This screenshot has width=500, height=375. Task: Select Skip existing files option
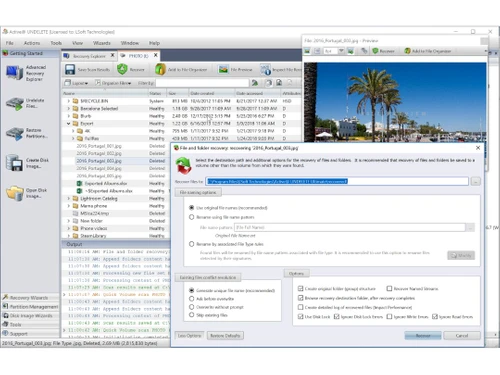click(192, 315)
